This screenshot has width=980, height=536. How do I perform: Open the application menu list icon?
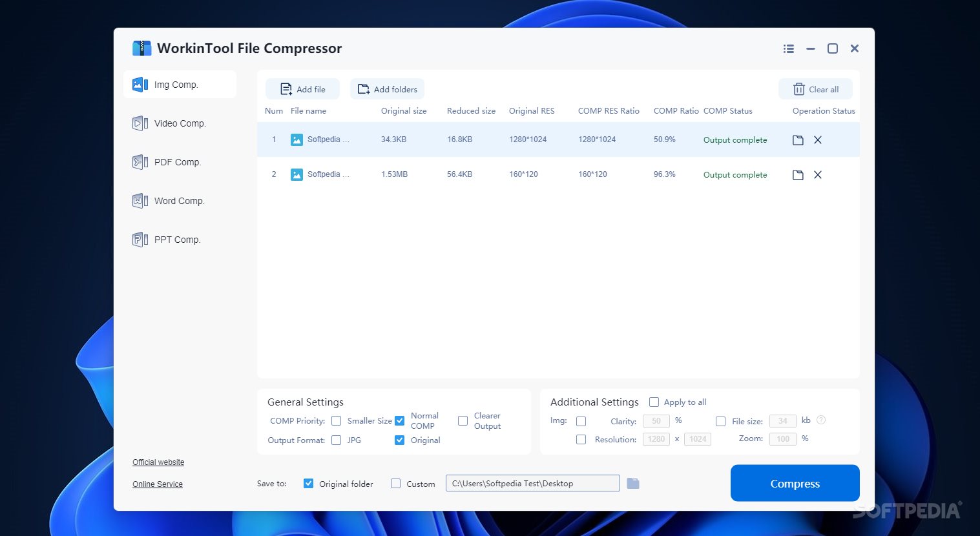(789, 48)
